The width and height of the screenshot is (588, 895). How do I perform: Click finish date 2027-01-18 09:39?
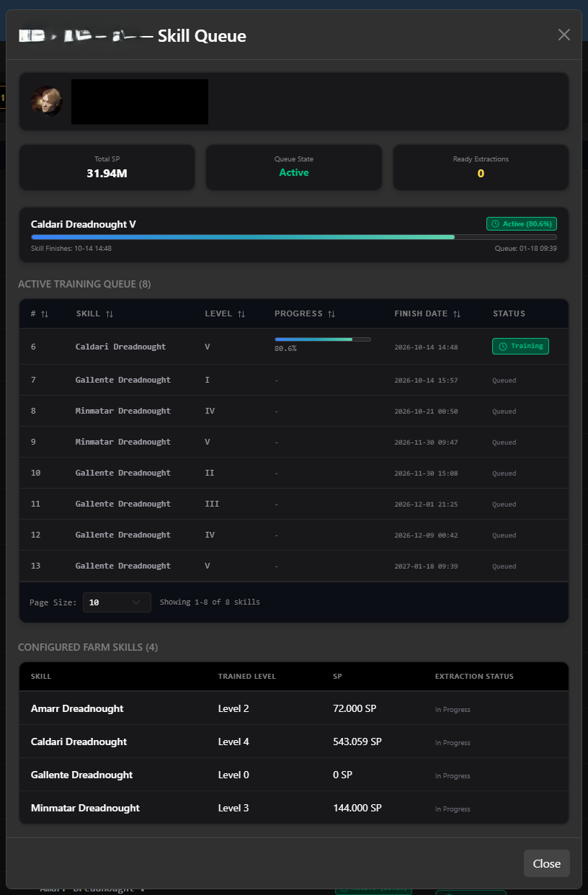pos(426,566)
